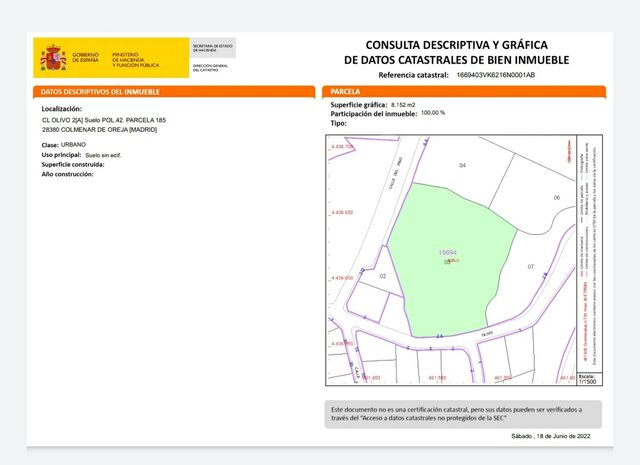Click the 'Localización:' label
Viewport: 640px width, 465px height.
(62, 109)
